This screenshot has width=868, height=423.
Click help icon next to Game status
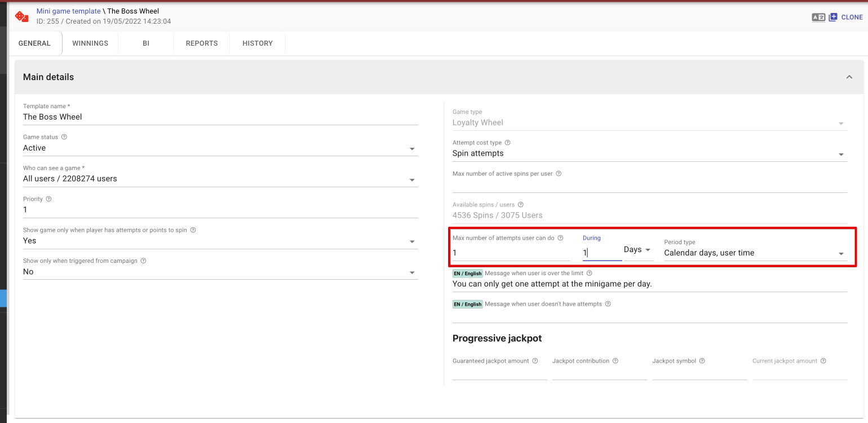coord(64,137)
